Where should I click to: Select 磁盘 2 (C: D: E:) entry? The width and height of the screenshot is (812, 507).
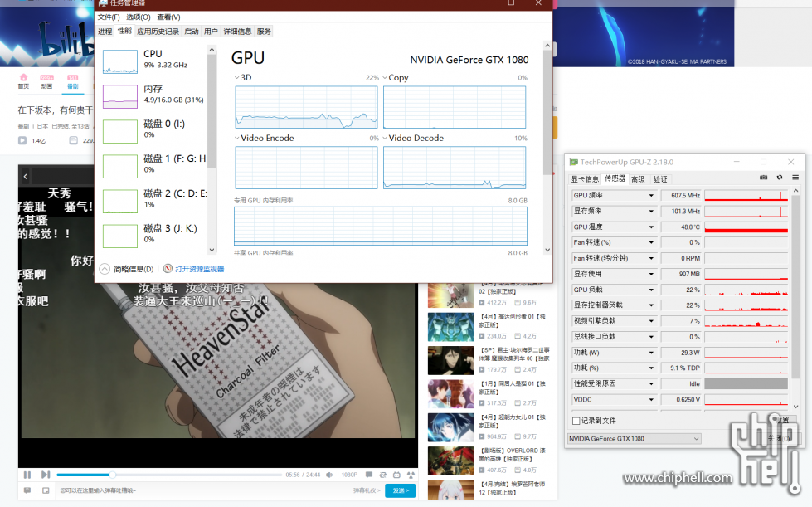tap(153, 201)
